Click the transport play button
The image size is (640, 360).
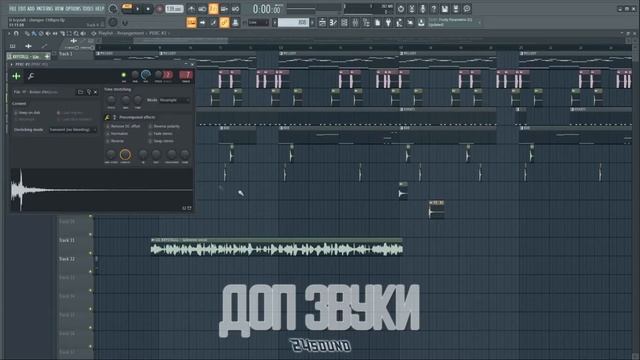click(137, 9)
